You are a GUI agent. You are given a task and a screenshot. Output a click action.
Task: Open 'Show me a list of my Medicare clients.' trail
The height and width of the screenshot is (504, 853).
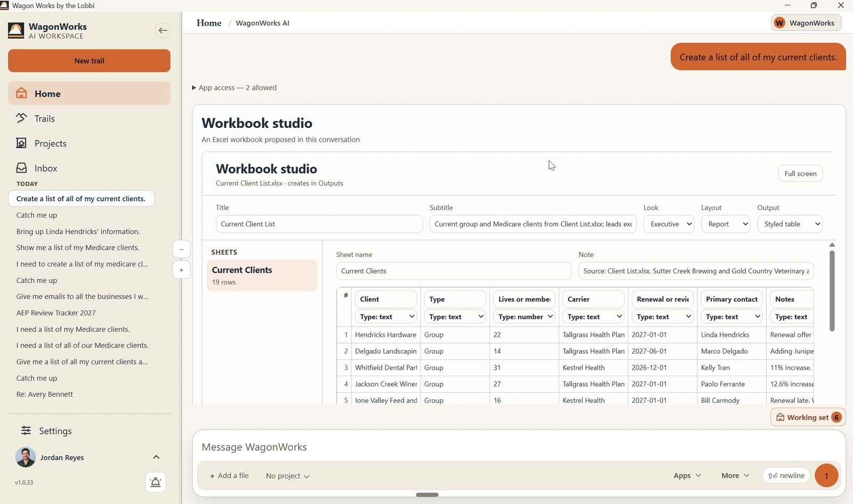(78, 247)
